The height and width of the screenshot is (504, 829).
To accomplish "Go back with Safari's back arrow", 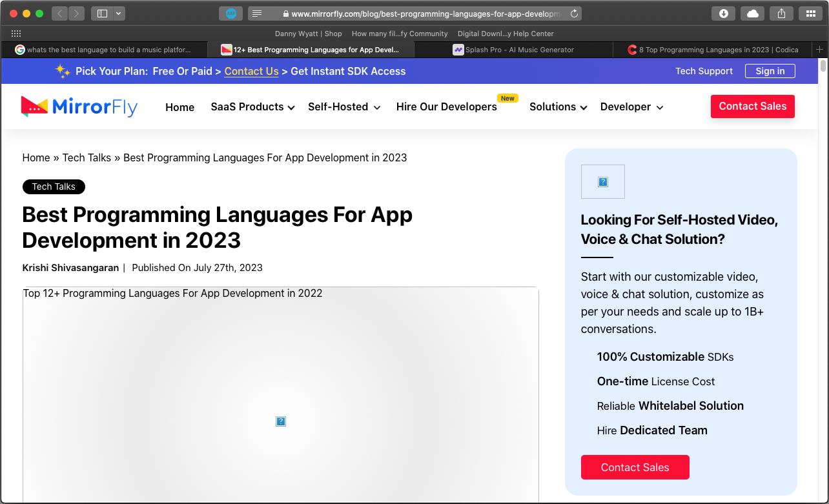I will pyautogui.click(x=59, y=14).
